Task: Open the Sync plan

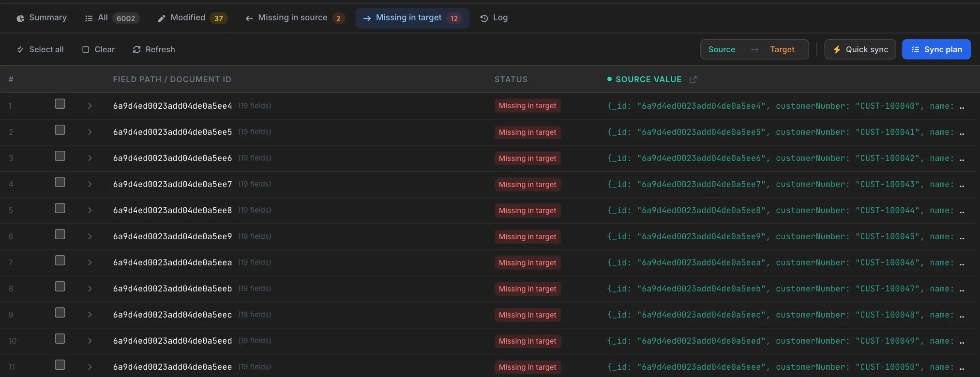Action: point(936,49)
